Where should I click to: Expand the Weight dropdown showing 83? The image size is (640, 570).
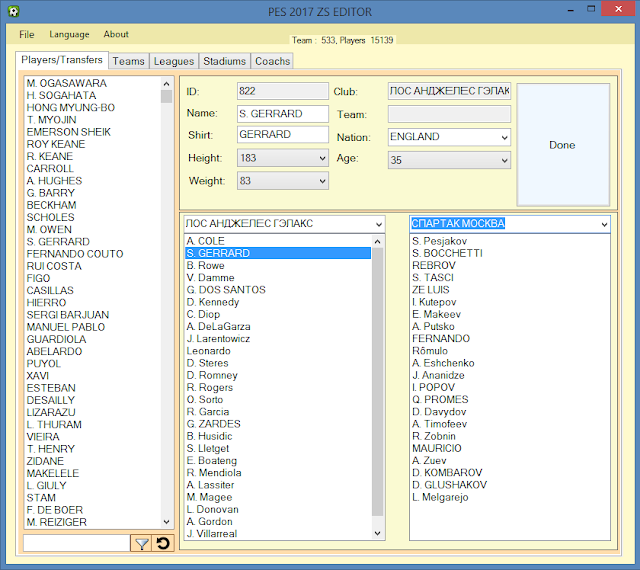pos(322,181)
